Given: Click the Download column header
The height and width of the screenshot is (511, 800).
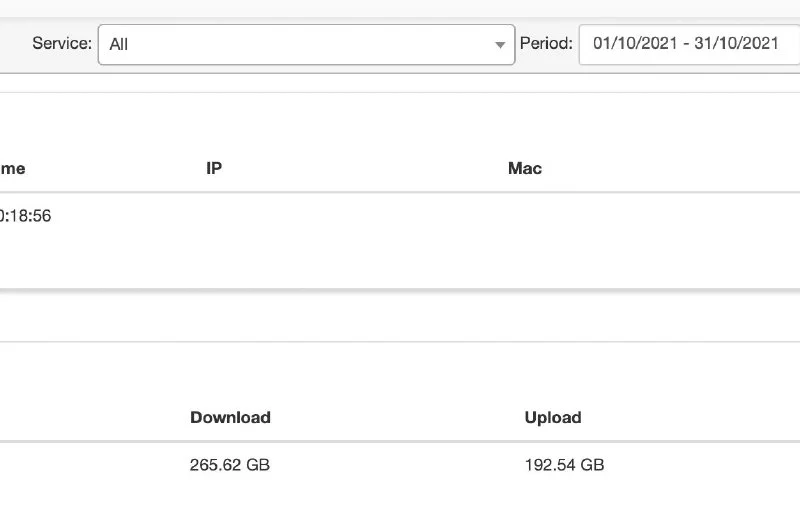Looking at the screenshot, I should [230, 417].
